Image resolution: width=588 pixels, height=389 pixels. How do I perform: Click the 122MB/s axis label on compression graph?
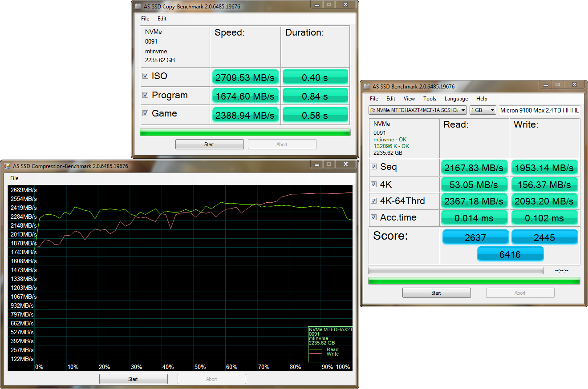point(22,359)
